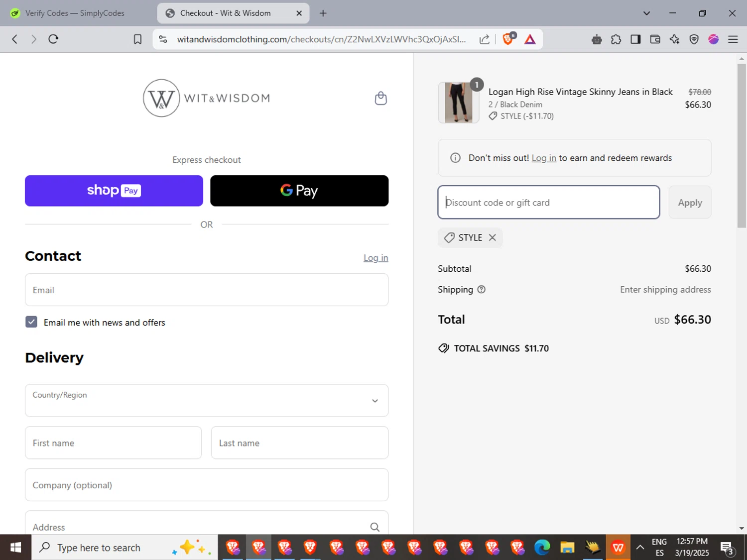
Task: Toggle the browser sidebar panel icon
Action: [635, 39]
